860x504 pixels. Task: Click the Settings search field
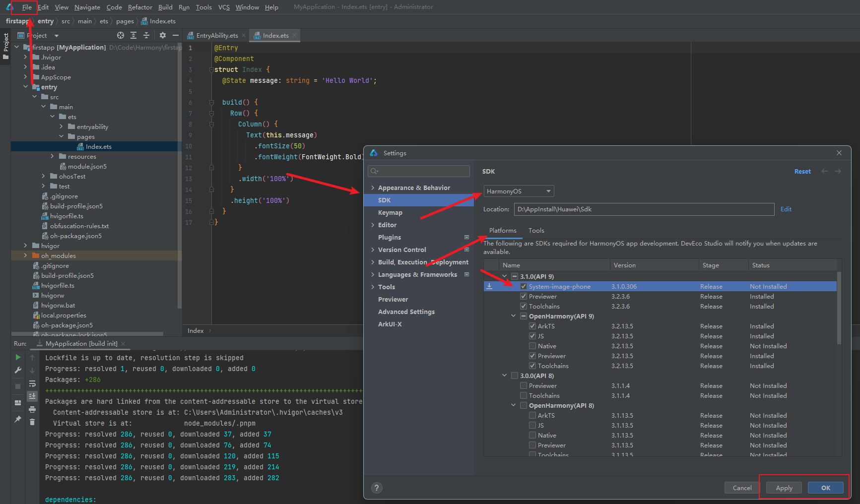pyautogui.click(x=419, y=171)
